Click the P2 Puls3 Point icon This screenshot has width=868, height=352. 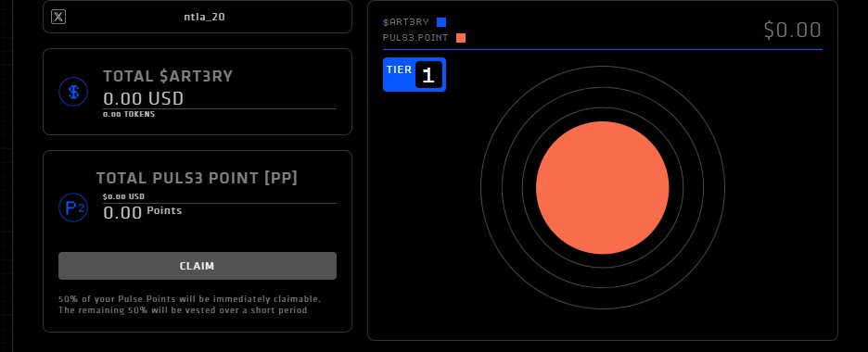[x=73, y=207]
